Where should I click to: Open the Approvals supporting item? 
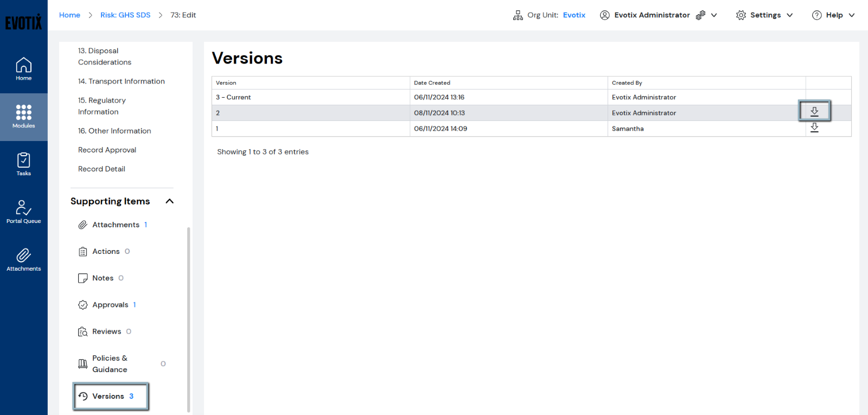point(110,305)
